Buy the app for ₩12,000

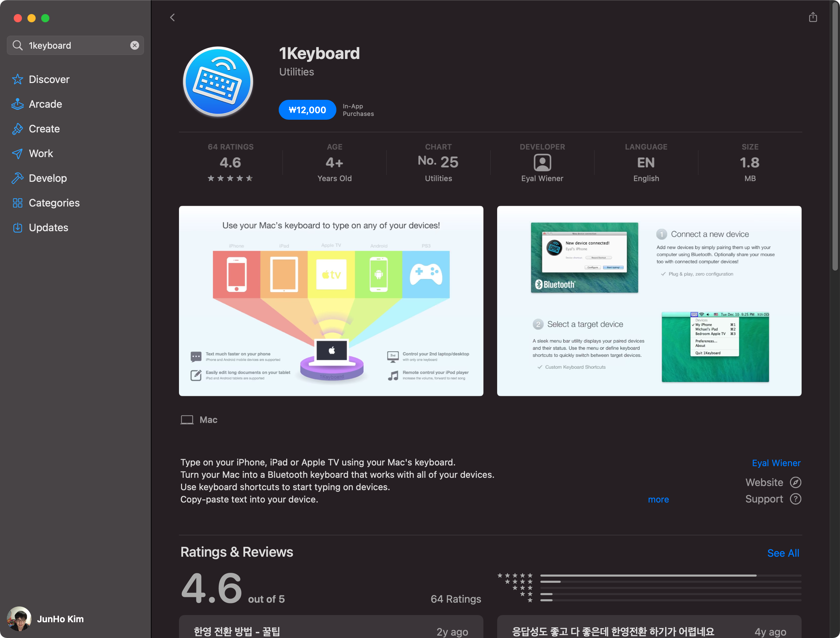point(307,110)
